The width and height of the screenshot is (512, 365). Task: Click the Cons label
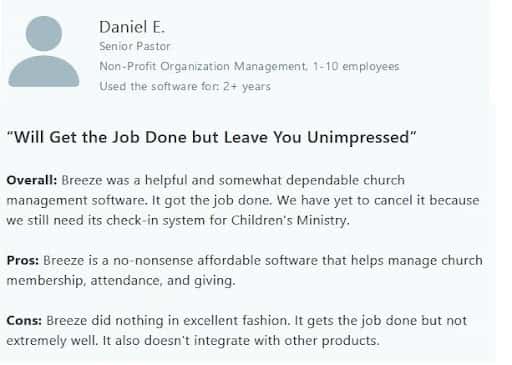click(24, 320)
